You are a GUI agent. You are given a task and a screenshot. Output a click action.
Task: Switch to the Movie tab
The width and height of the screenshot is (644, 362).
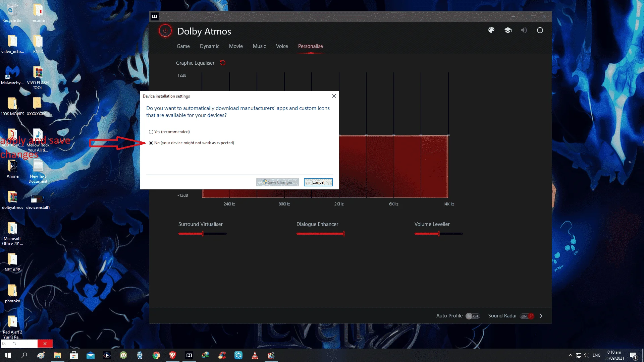click(236, 46)
